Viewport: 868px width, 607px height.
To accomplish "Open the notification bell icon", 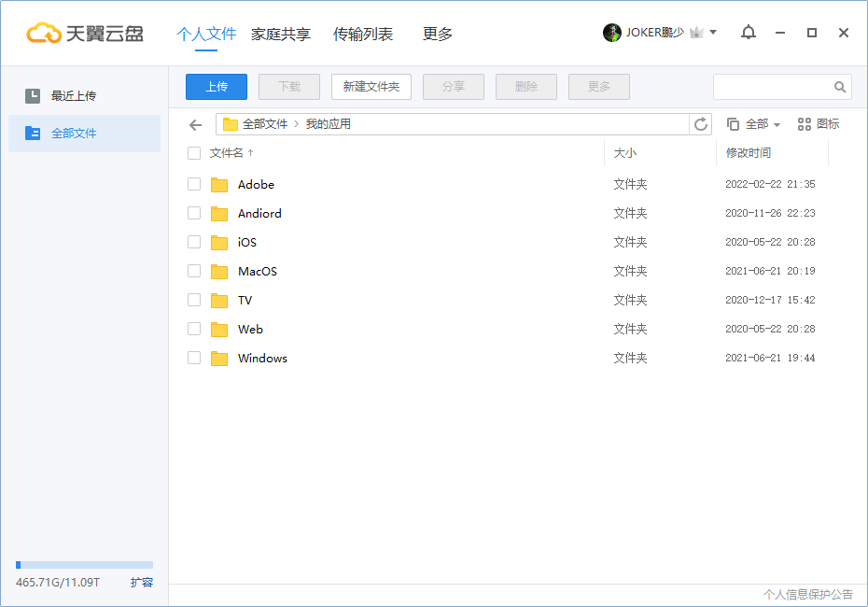I will (x=749, y=33).
